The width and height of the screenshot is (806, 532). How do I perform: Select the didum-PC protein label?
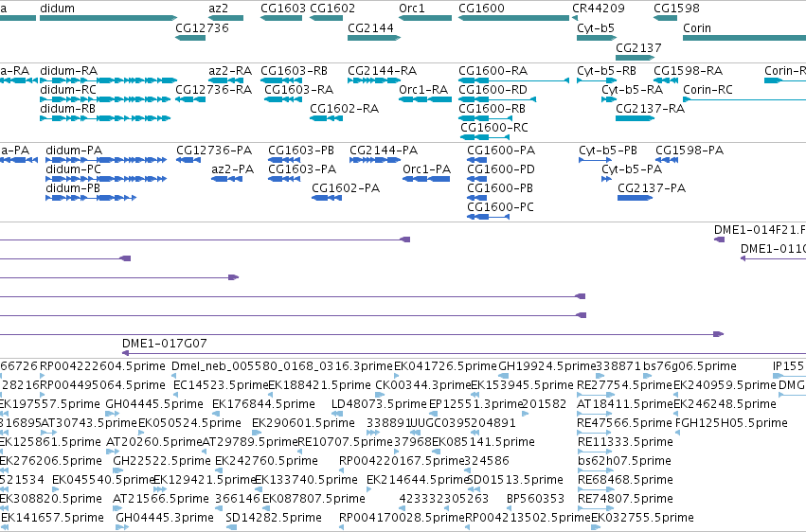[74, 169]
